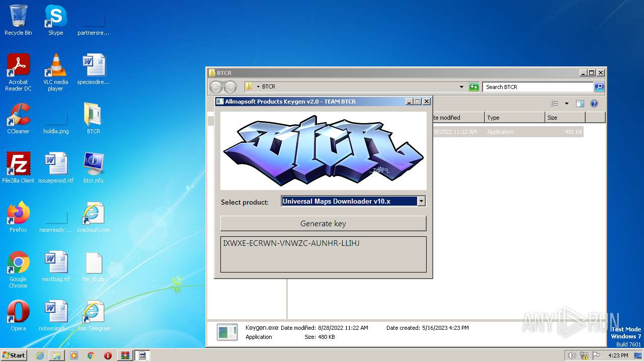The height and width of the screenshot is (362, 644).
Task: Open Windows Explorer taskbar button
Action: [57, 355]
